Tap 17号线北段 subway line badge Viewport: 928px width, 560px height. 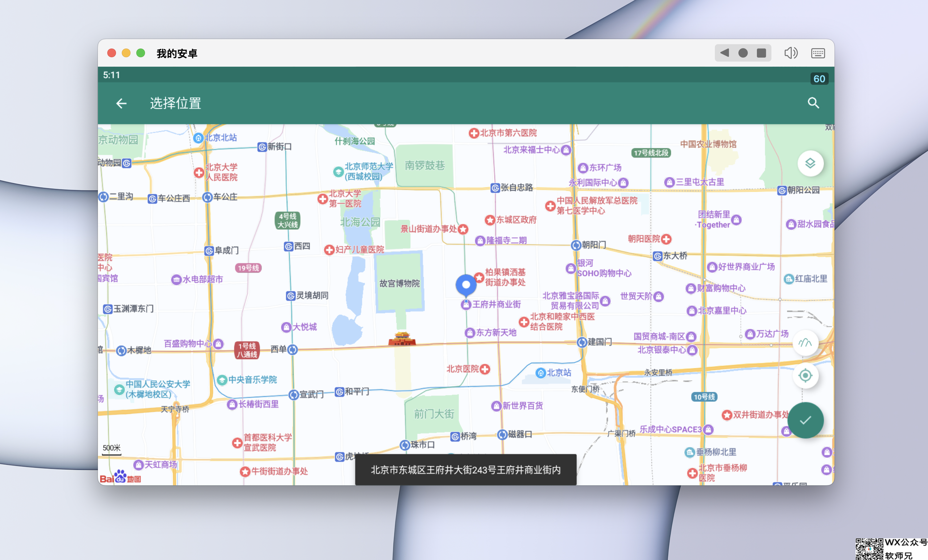click(650, 153)
